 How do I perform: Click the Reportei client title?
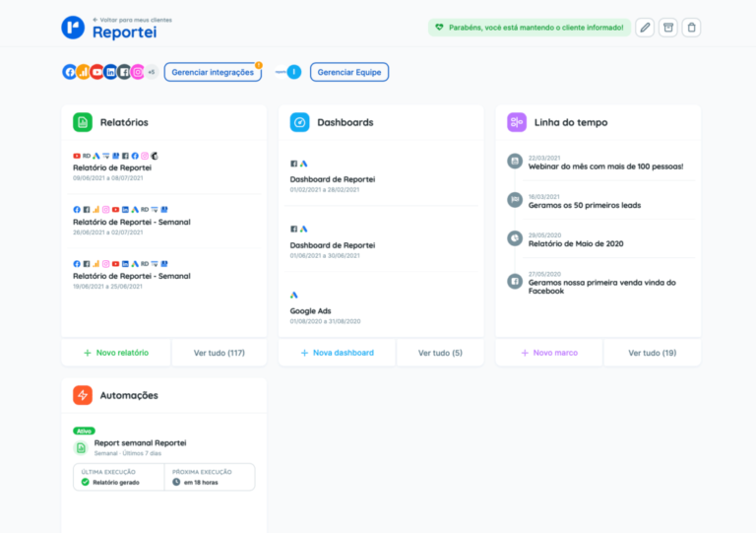pos(124,32)
